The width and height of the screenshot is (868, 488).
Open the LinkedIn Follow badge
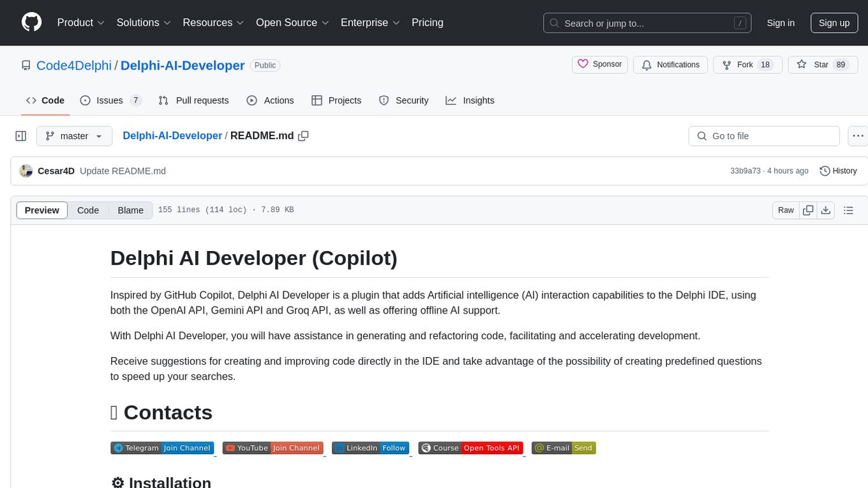coord(370,448)
